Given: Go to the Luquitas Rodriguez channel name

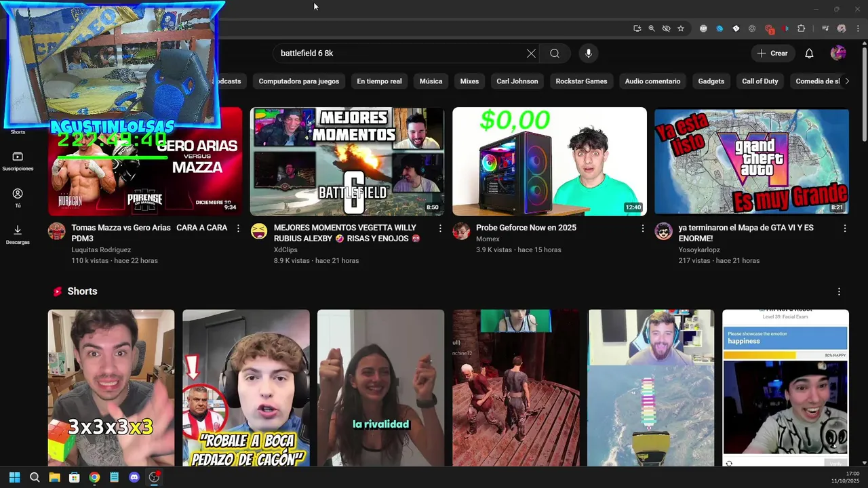Looking at the screenshot, I should [x=101, y=249].
